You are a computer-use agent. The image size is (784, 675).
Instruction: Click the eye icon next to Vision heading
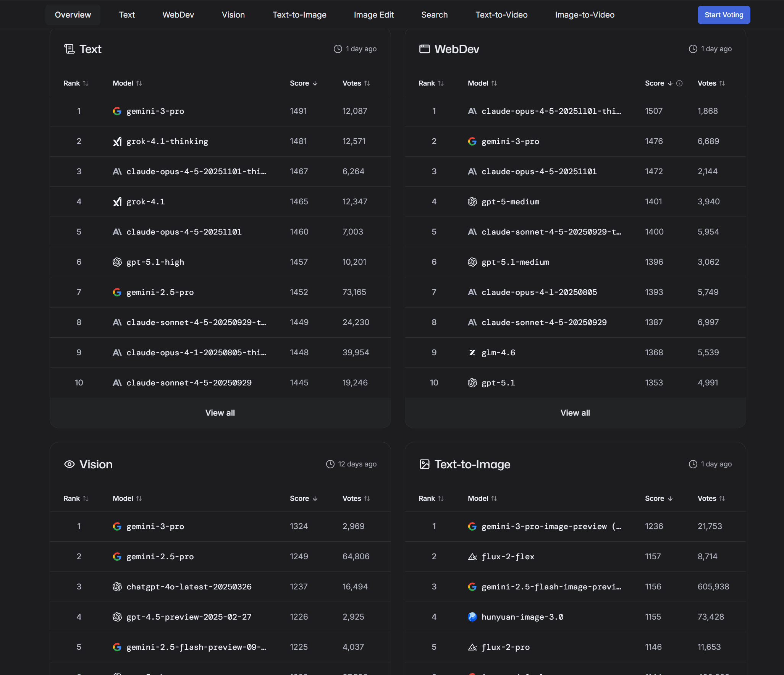click(x=69, y=464)
